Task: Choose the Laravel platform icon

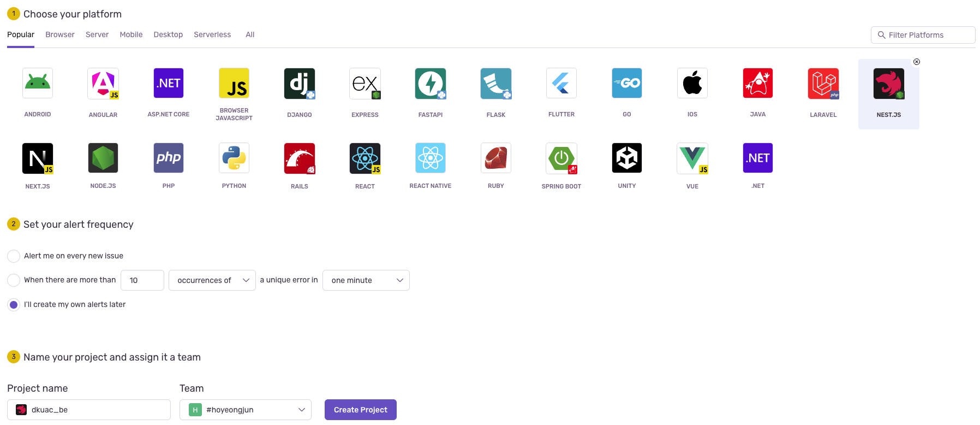Action: (x=823, y=83)
